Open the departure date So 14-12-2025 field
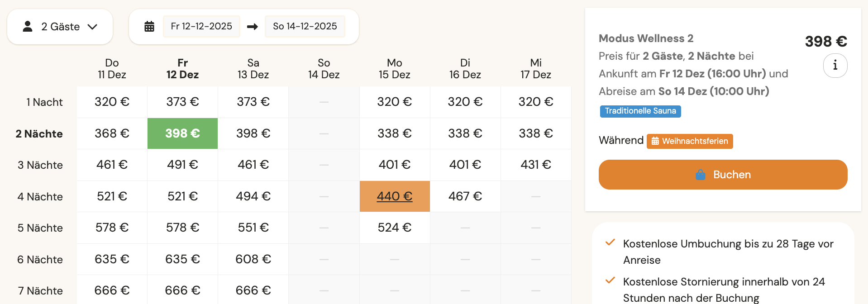The height and width of the screenshot is (304, 868). click(305, 27)
